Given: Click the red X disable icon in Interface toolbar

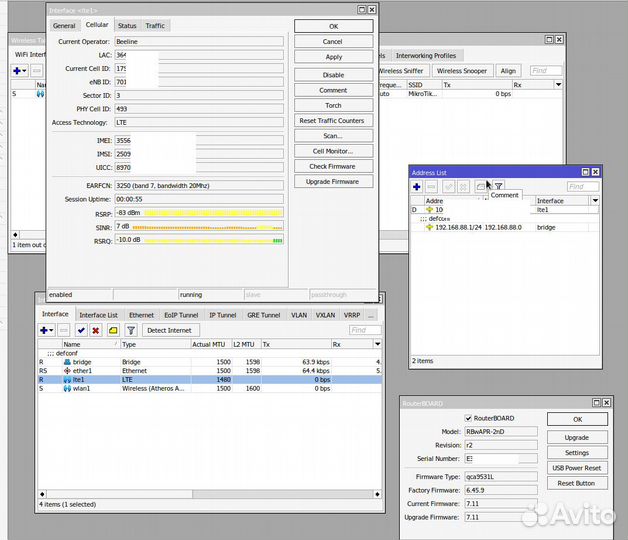Looking at the screenshot, I should coord(96,330).
